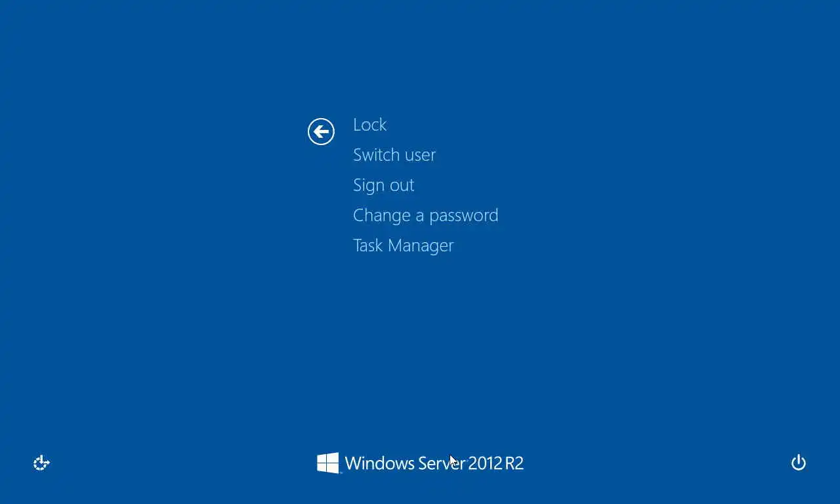Click the back arrow icon

(321, 132)
